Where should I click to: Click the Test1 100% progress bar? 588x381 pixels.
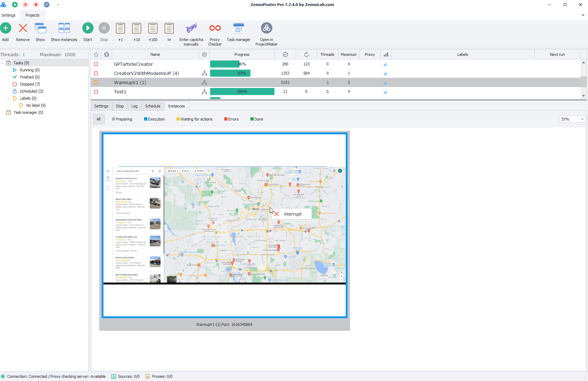[x=242, y=92]
